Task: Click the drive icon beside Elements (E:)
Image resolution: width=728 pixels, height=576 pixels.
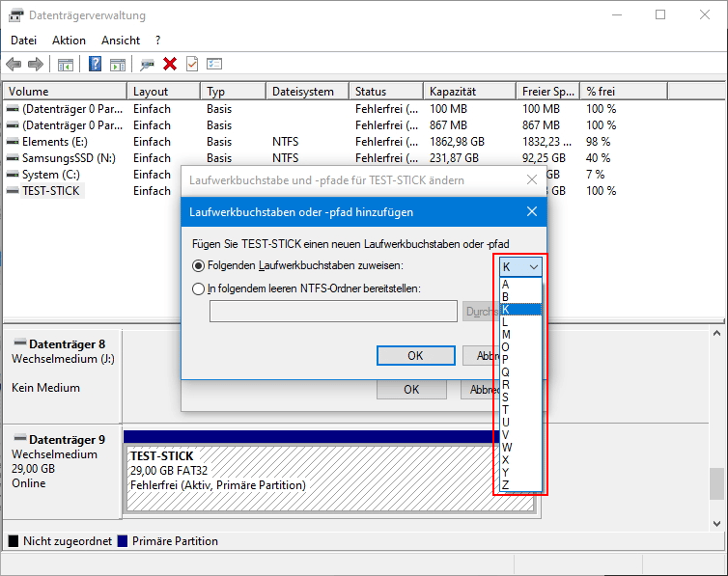Action: pos(13,142)
